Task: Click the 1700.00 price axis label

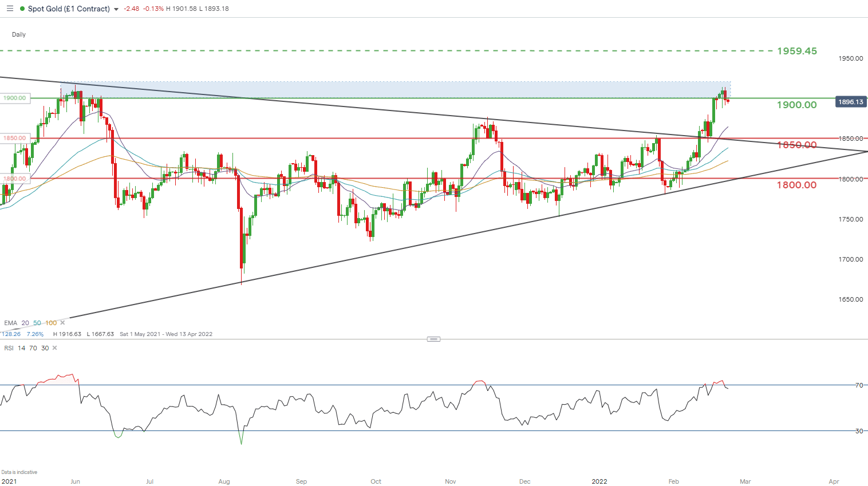Action: pyautogui.click(x=851, y=259)
